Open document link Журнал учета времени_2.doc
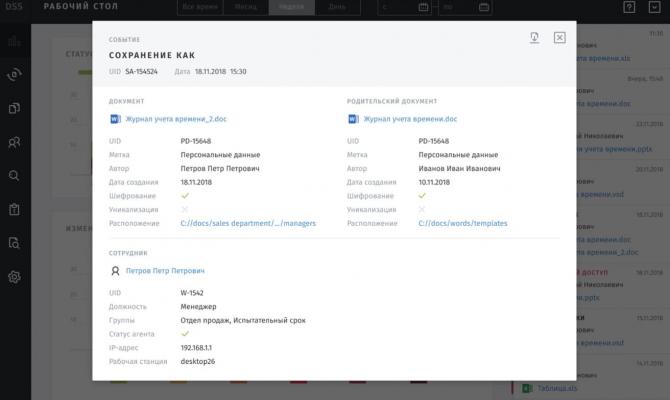Screen dimensions: 670x400 point(176,119)
